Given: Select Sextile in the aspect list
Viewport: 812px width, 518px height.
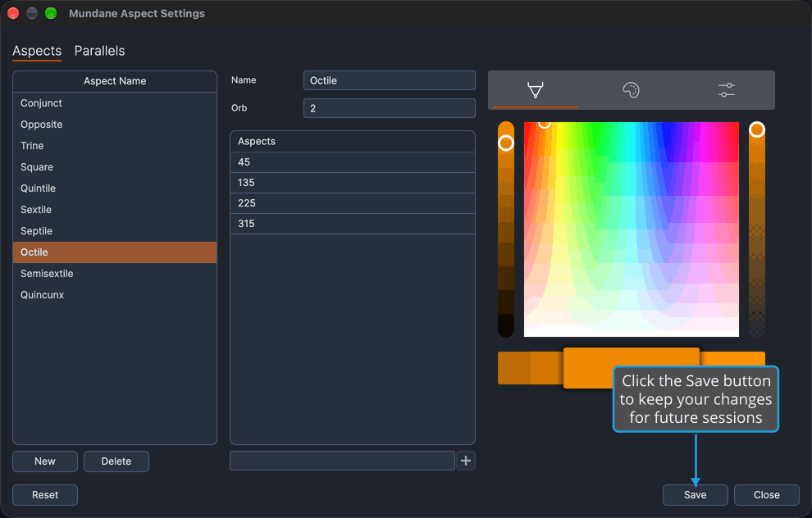Looking at the screenshot, I should (x=115, y=210).
